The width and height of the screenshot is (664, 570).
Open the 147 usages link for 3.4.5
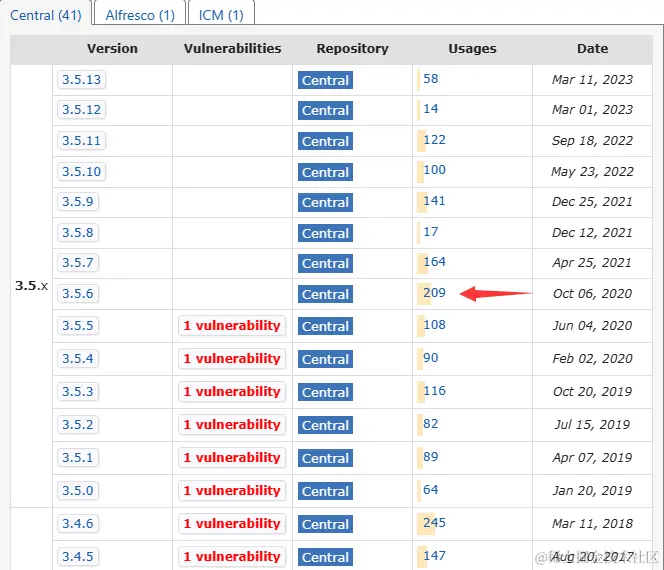tap(434, 556)
